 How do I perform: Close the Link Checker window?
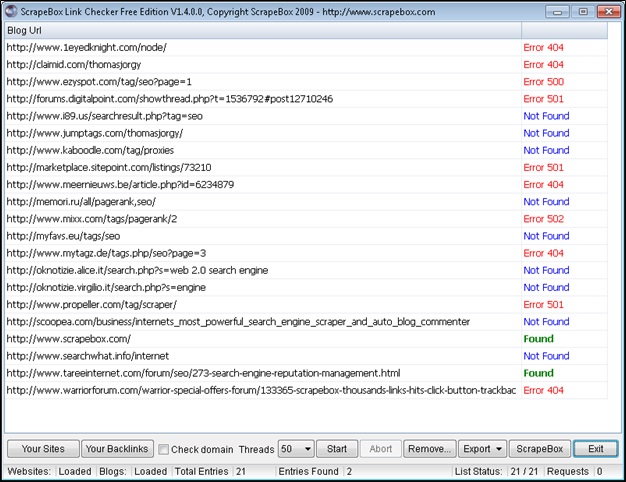pos(608,12)
